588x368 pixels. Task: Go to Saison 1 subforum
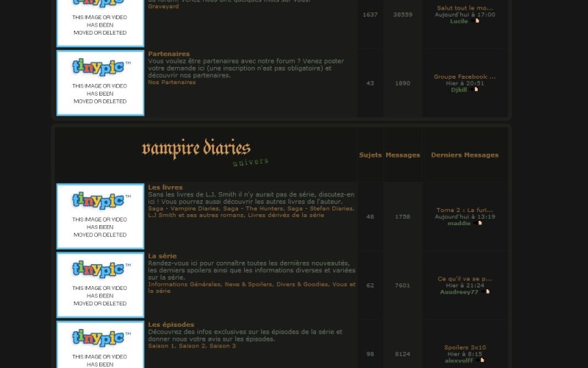pyautogui.click(x=161, y=346)
